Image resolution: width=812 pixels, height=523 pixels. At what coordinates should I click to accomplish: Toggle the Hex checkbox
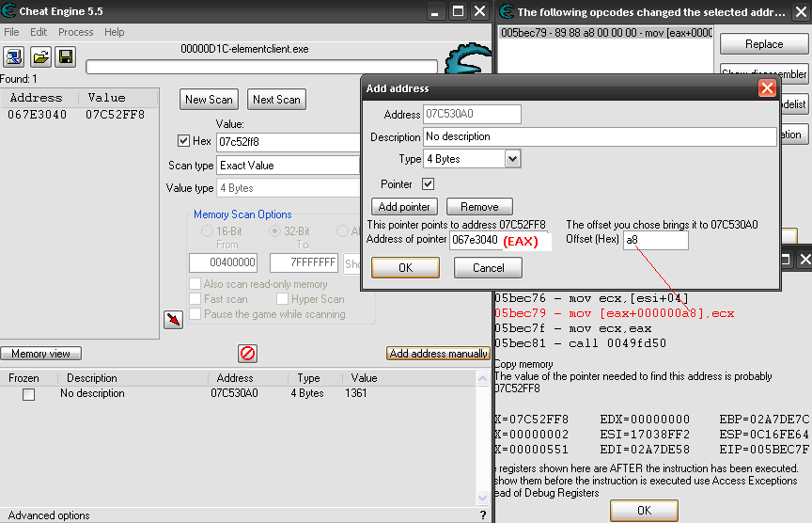coord(184,141)
